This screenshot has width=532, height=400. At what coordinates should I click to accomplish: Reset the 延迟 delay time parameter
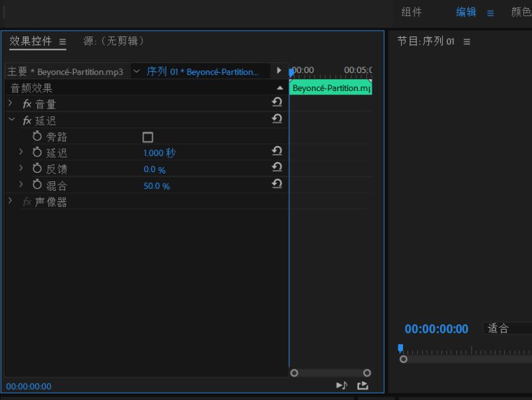[x=277, y=151]
